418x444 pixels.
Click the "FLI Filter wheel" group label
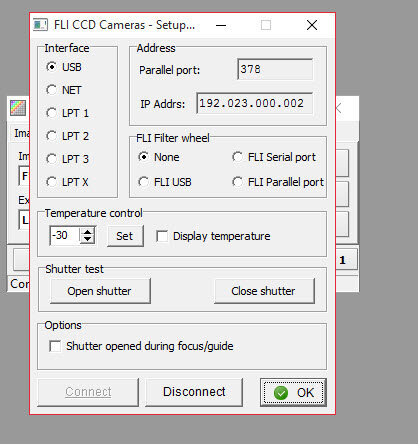173,138
